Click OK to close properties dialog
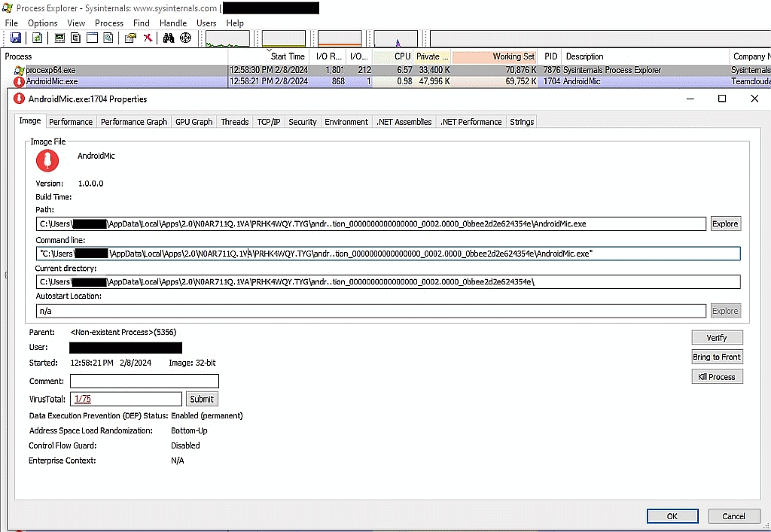This screenshot has height=532, width=771. coord(672,516)
